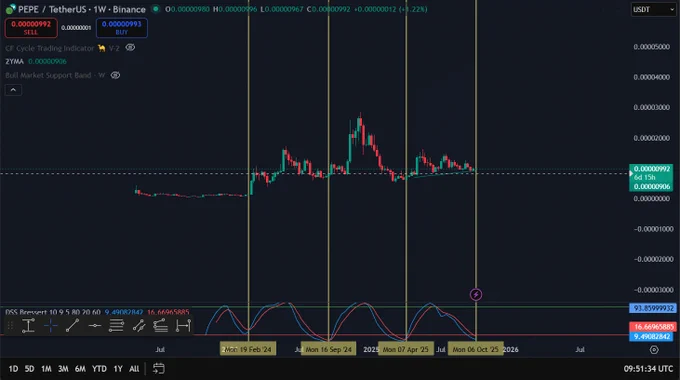Click the green 0.00000992 current price tag

651,169
